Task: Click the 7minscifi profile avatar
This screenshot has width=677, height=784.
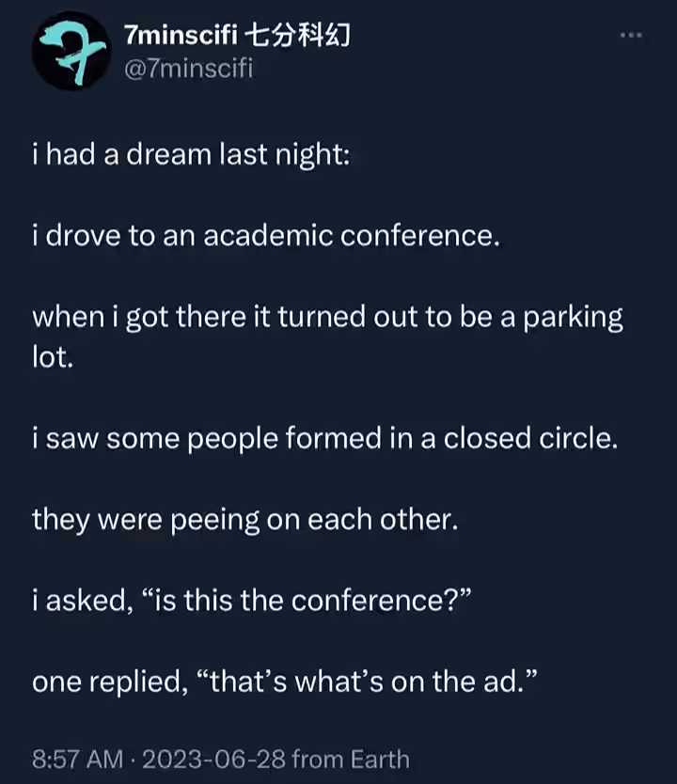Action: [x=71, y=51]
